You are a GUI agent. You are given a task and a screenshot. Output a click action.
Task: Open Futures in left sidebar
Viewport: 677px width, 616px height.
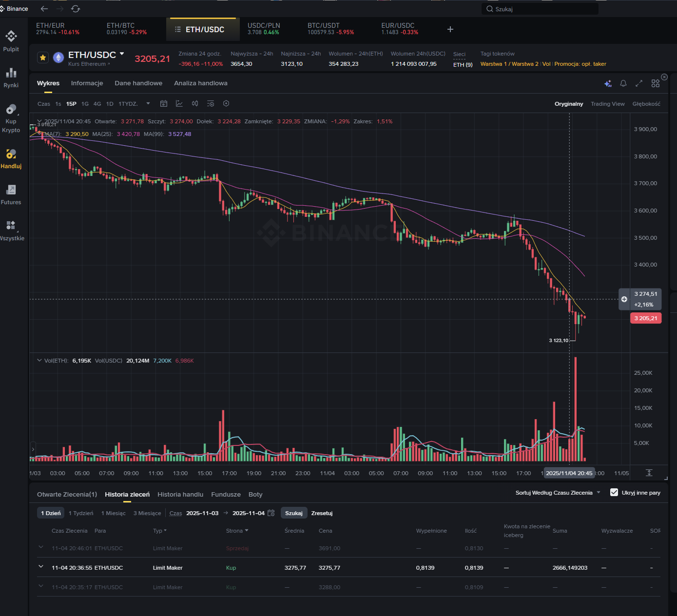point(11,194)
